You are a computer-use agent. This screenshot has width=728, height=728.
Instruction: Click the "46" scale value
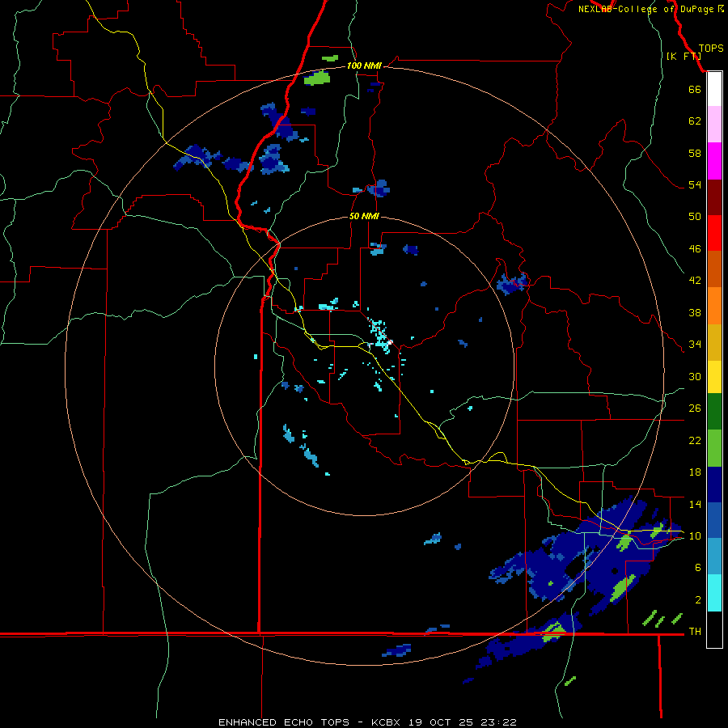pyautogui.click(x=695, y=249)
